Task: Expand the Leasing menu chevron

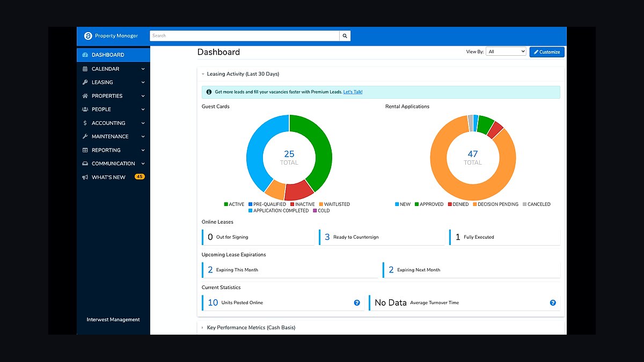Action: click(143, 82)
